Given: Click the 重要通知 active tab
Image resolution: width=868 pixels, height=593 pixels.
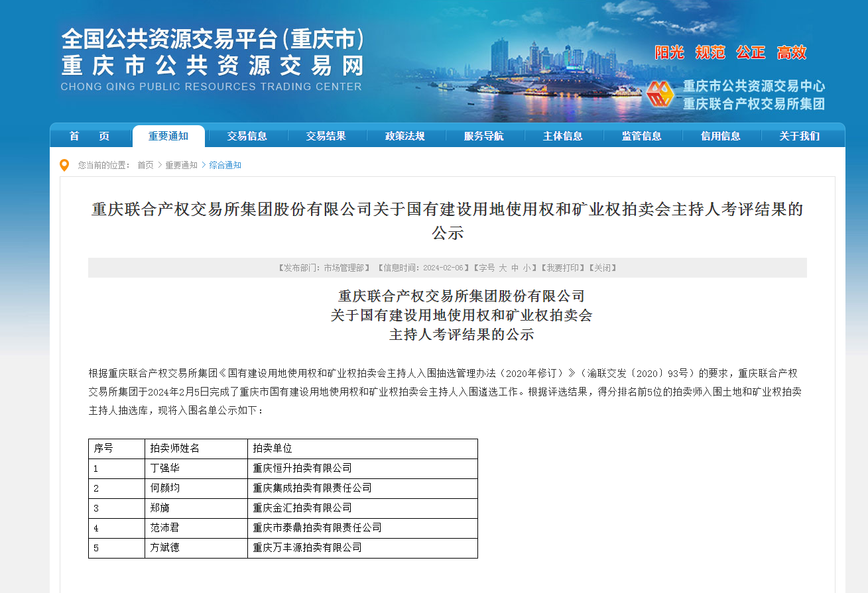Looking at the screenshot, I should pos(168,136).
